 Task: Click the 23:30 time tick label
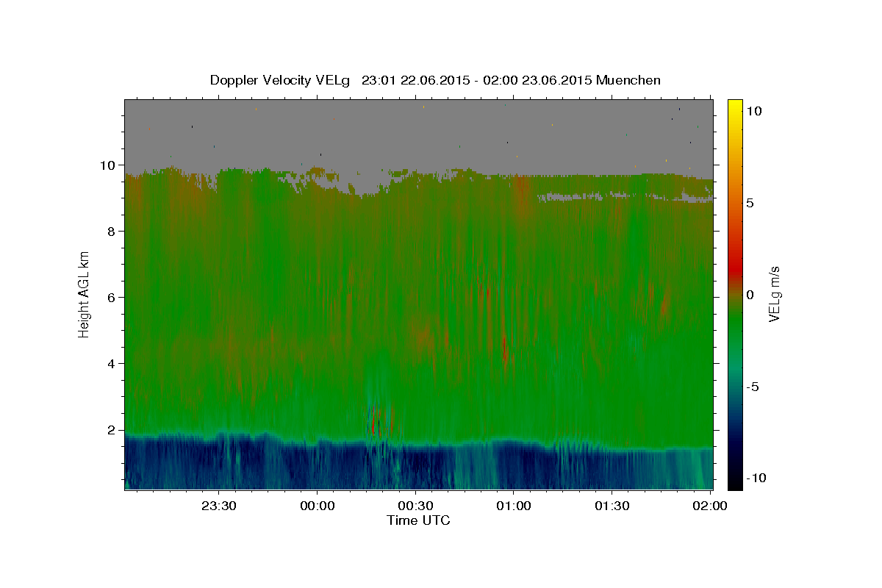[x=219, y=506]
